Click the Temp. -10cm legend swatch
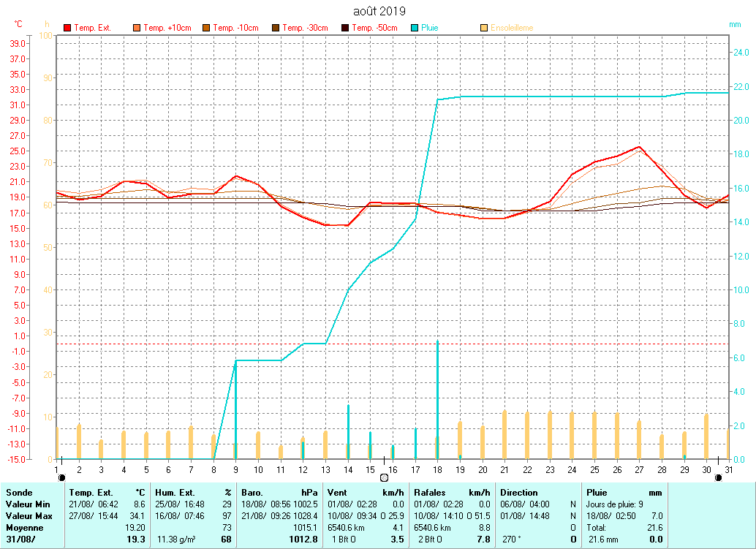Viewport: 756px width, 549px height. tap(206, 28)
